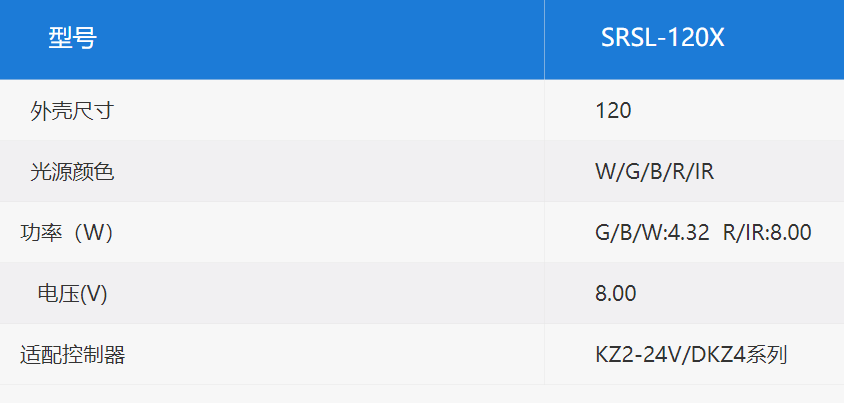Image resolution: width=844 pixels, height=403 pixels.
Task: Click the 电压(V) row label
Action: pyautogui.click(x=72, y=294)
